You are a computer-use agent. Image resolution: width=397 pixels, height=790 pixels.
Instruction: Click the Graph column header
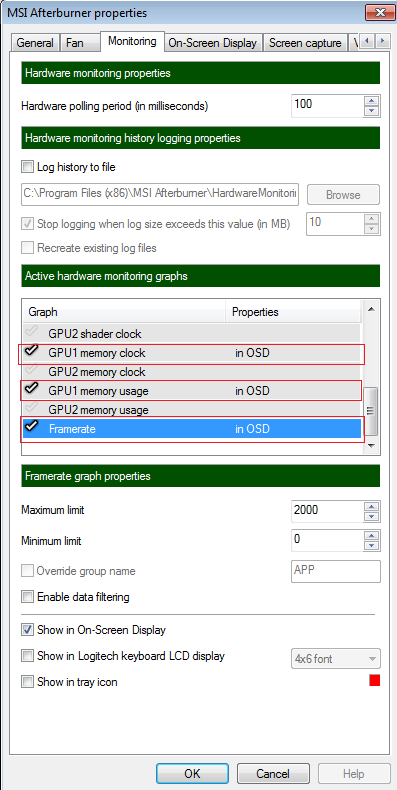(x=124, y=312)
